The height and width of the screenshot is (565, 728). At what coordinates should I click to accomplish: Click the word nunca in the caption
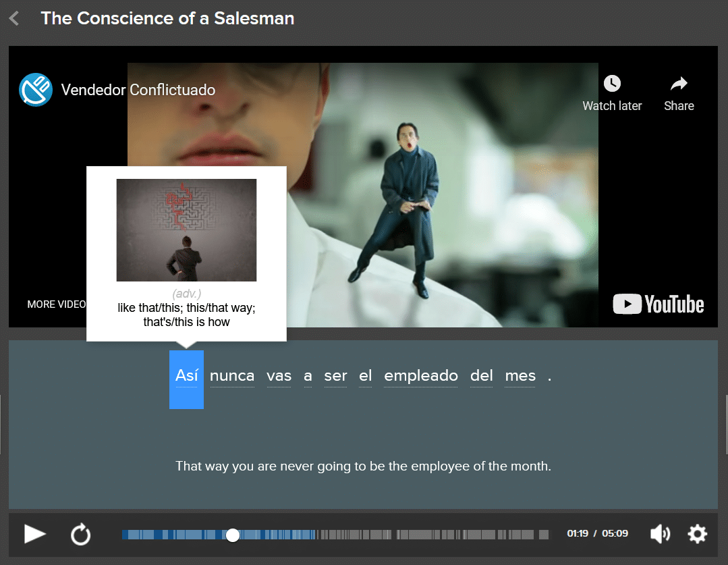coord(232,376)
